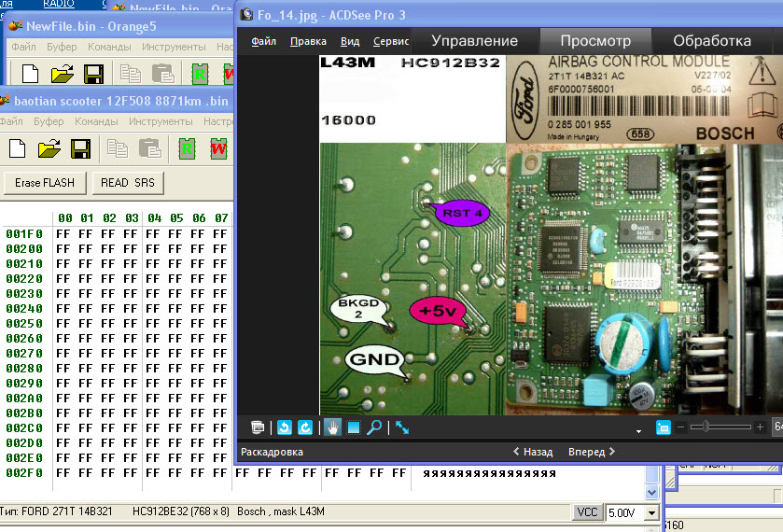Click the external editor icon in ACDSee bottom toolbar
This screenshot has height=532, width=783.
pyautogui.click(x=258, y=427)
